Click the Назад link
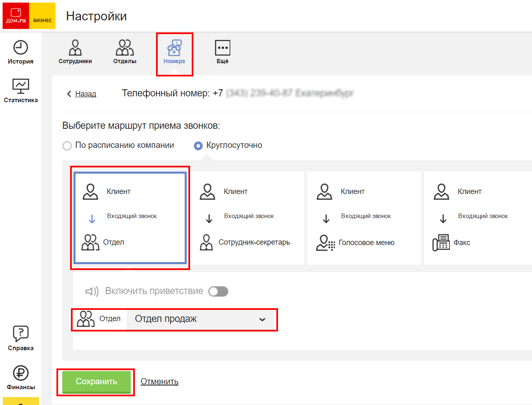 (85, 94)
